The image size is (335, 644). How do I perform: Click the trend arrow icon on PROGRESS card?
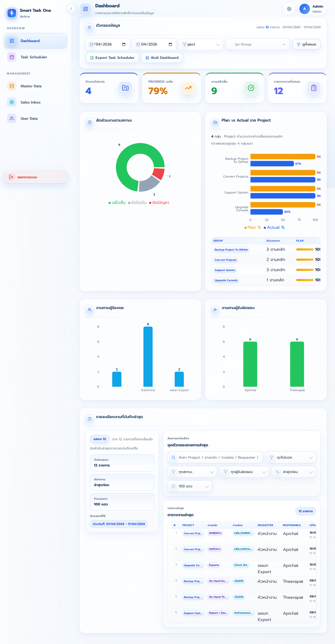click(188, 88)
